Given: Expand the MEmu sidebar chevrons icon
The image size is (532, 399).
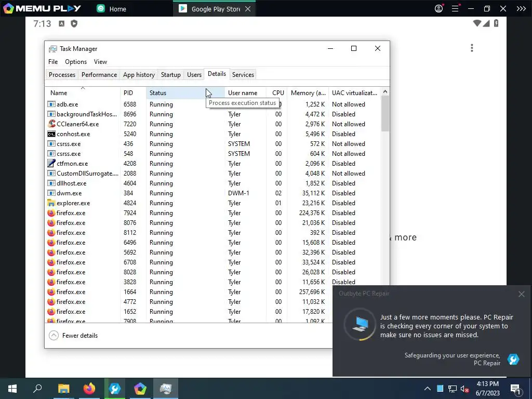Looking at the screenshot, I should pyautogui.click(x=521, y=8).
